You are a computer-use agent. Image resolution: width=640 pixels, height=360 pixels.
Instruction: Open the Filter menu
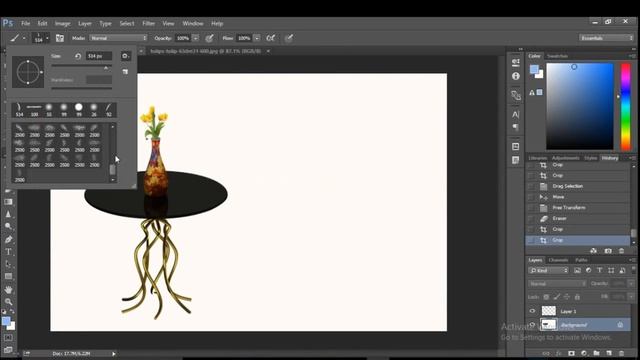pos(149,23)
